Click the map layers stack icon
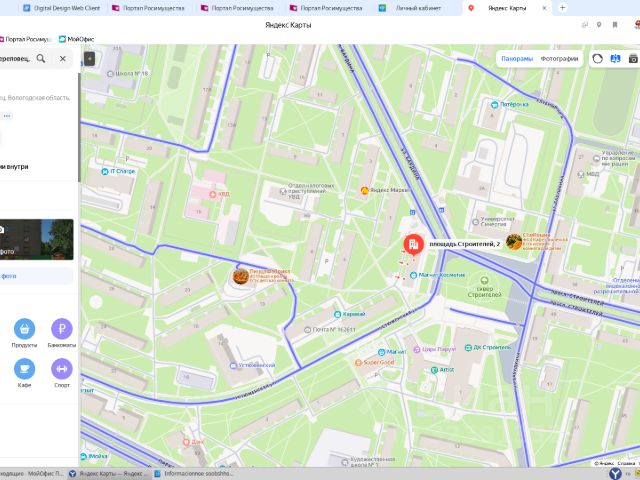The image size is (640, 480). 633,59
